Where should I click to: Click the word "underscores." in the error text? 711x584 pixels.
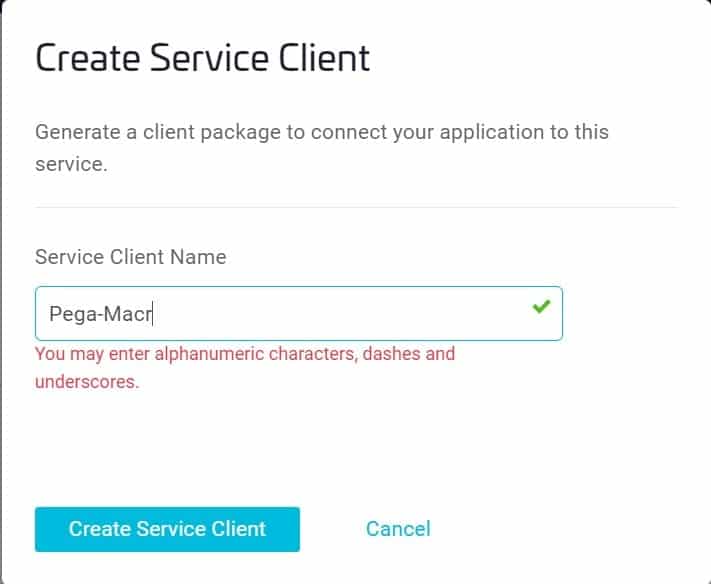(87, 381)
